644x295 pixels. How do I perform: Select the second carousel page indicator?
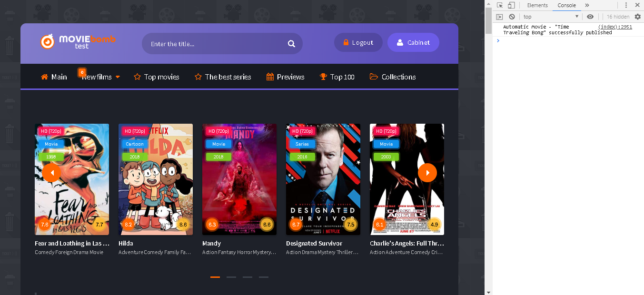click(x=231, y=277)
